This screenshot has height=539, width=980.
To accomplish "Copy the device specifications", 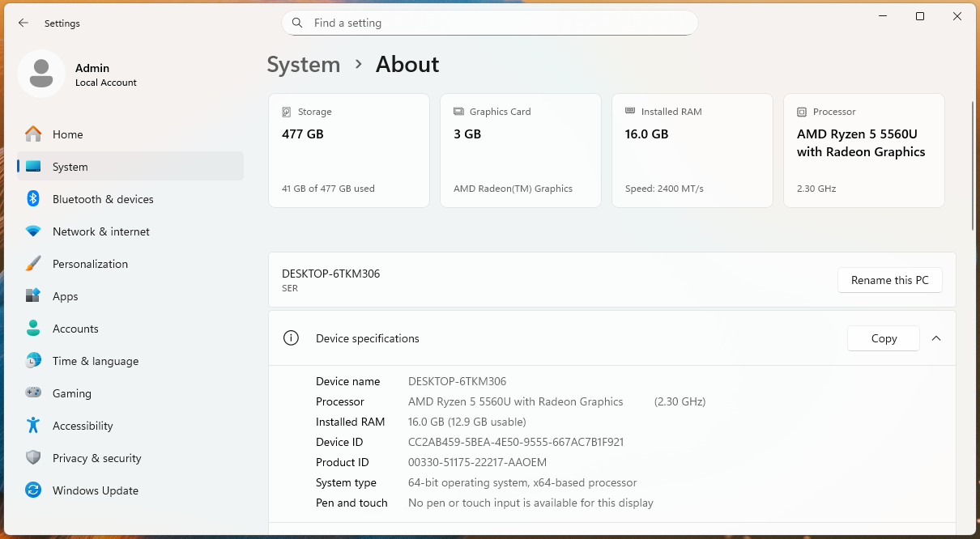I will coord(883,338).
